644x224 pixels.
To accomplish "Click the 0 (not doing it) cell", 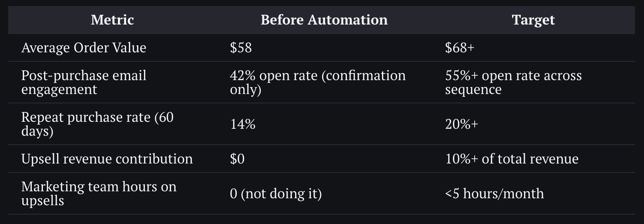I will (x=276, y=193).
